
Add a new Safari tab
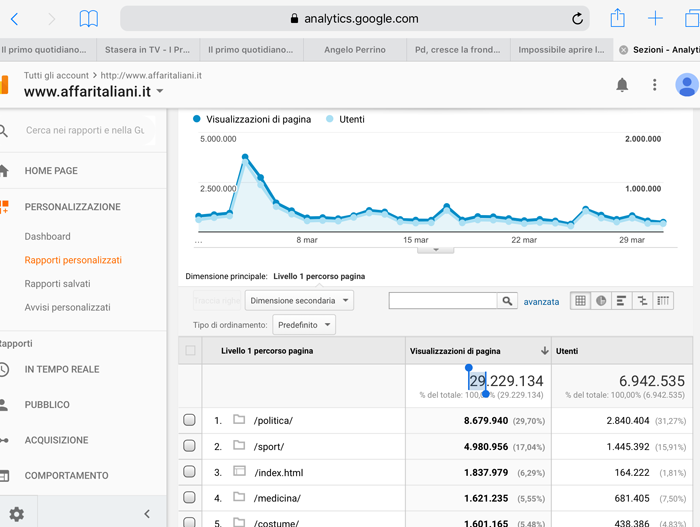tap(655, 18)
